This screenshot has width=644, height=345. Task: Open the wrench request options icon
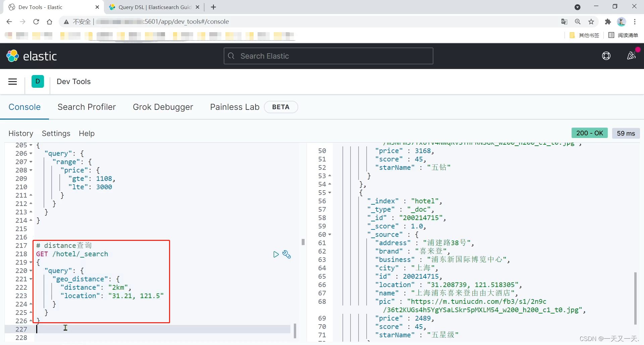(x=287, y=255)
